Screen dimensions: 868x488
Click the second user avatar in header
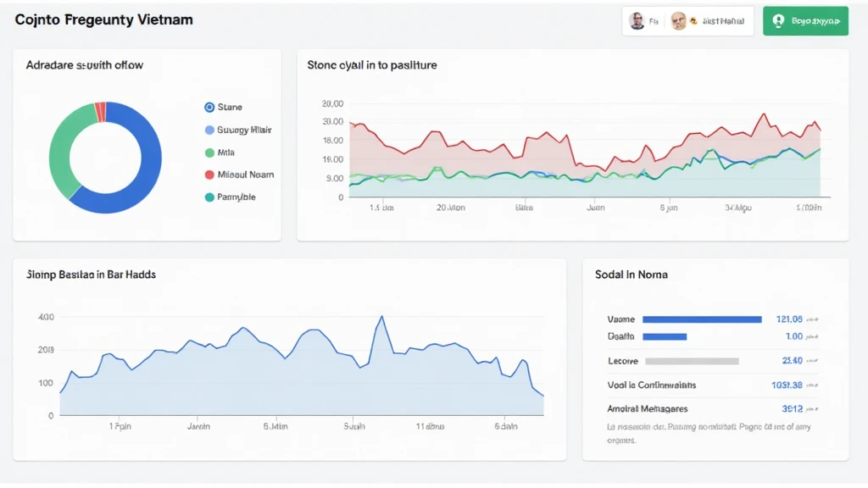tap(678, 21)
